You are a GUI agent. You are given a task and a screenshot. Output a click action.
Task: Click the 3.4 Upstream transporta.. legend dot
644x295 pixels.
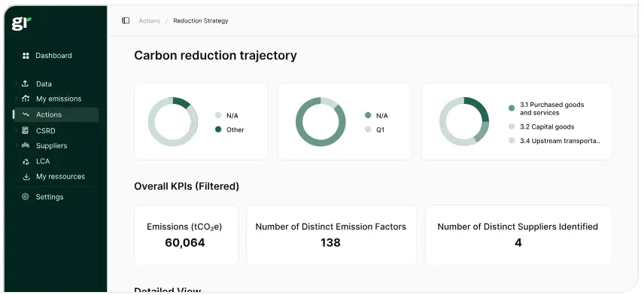[x=512, y=141]
